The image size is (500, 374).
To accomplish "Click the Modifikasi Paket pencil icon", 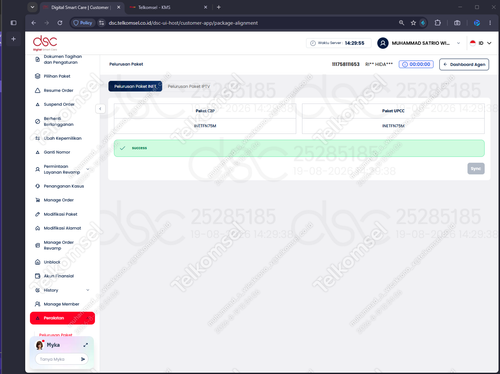I will pyautogui.click(x=37, y=214).
